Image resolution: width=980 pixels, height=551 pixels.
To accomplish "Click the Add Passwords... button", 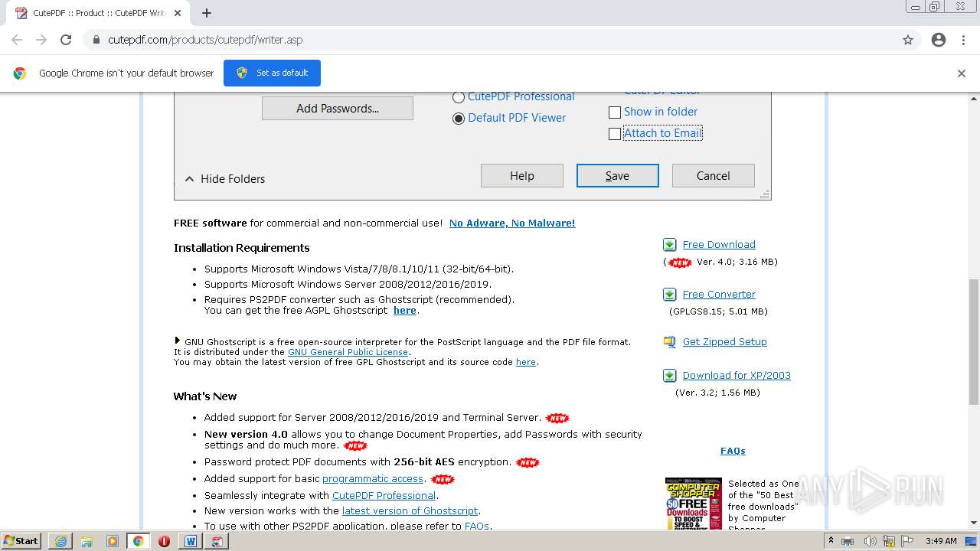I will coord(338,109).
